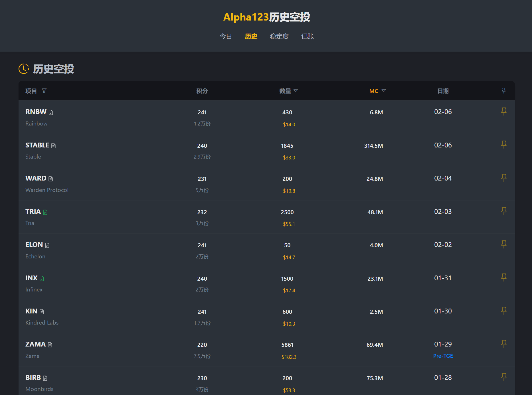Click the 314.5M market cap value
The width and height of the screenshot is (532, 395).
tap(374, 146)
